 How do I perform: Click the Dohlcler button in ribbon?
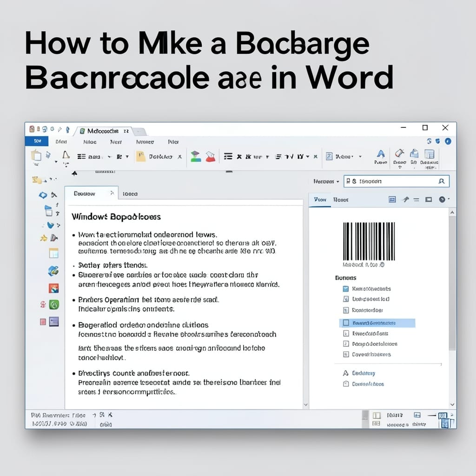click(x=161, y=157)
